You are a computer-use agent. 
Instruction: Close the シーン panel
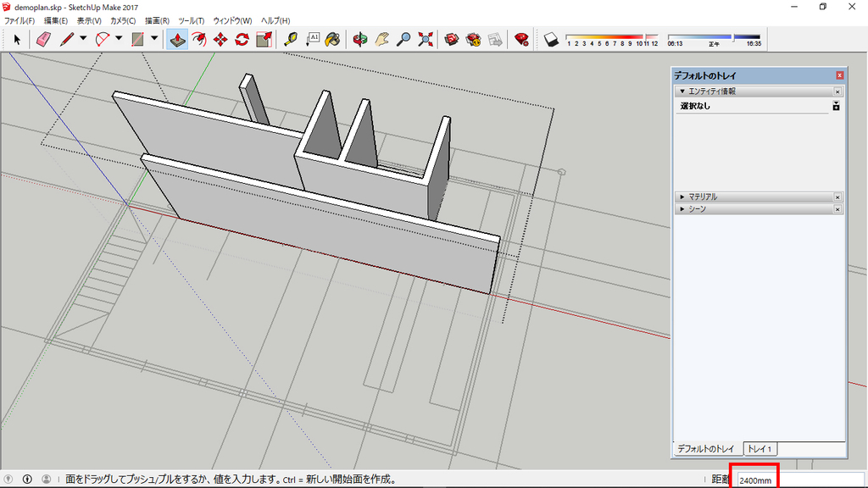[837, 208]
